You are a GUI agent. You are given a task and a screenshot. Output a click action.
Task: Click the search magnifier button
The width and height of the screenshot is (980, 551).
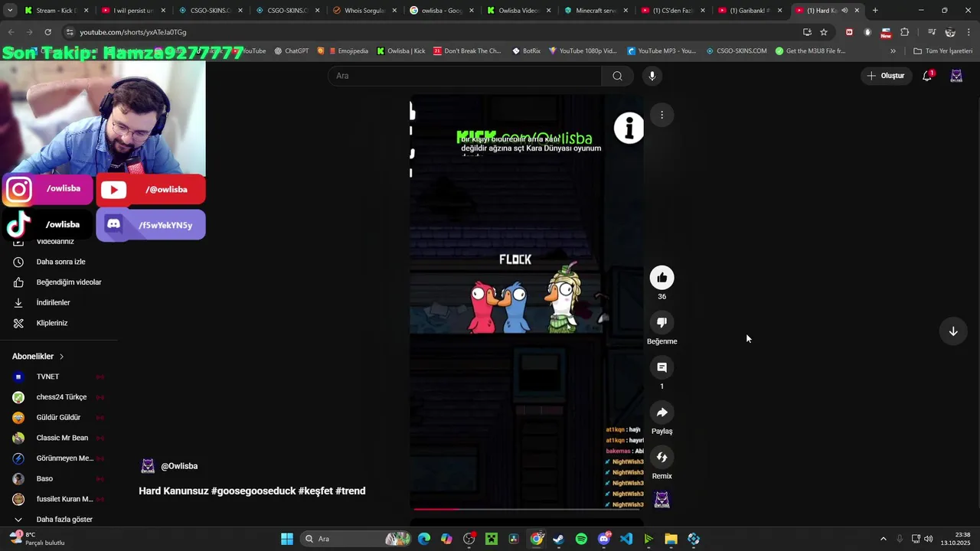617,76
